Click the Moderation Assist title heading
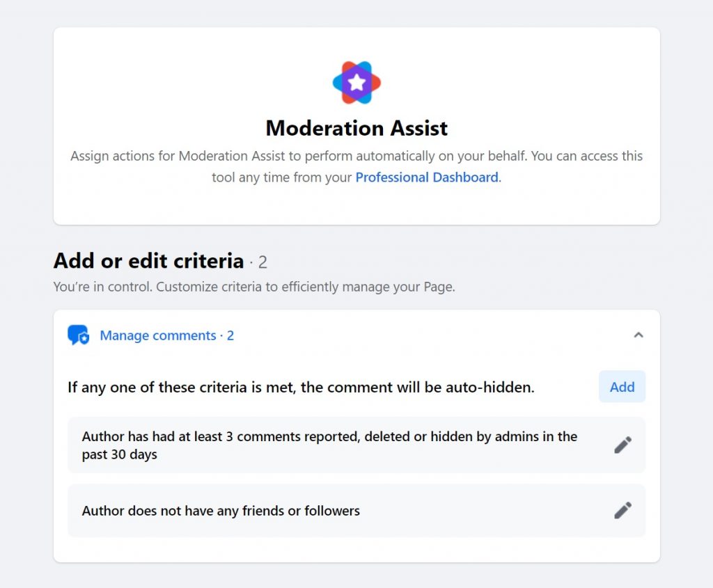Image resolution: width=713 pixels, height=588 pixels. pos(356,128)
